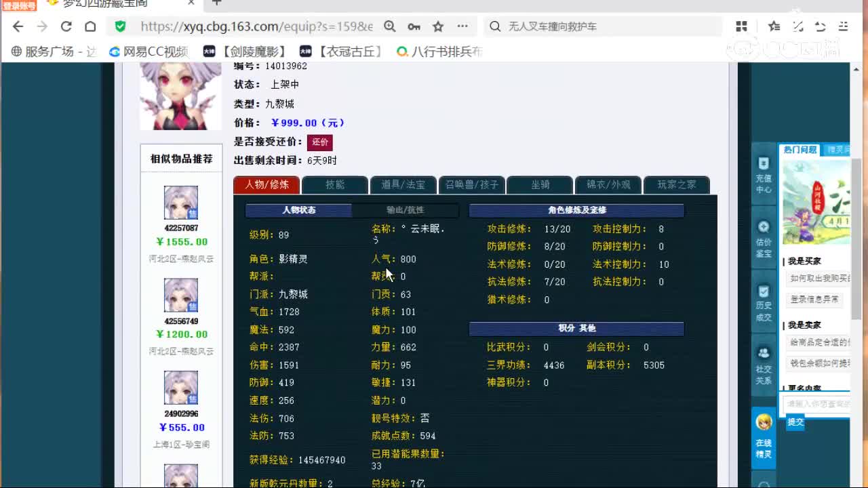
Task: Click the ¥1555.00 similar item price
Action: [182, 242]
